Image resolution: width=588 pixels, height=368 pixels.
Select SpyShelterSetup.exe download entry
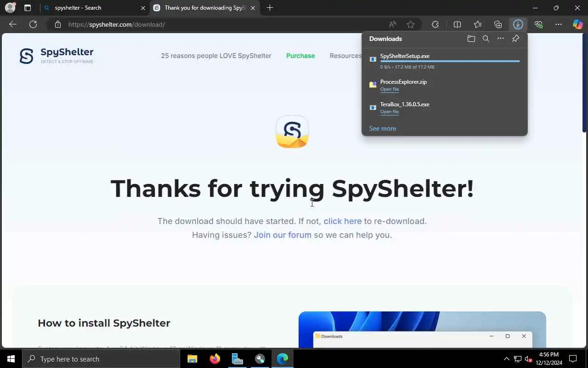point(444,61)
